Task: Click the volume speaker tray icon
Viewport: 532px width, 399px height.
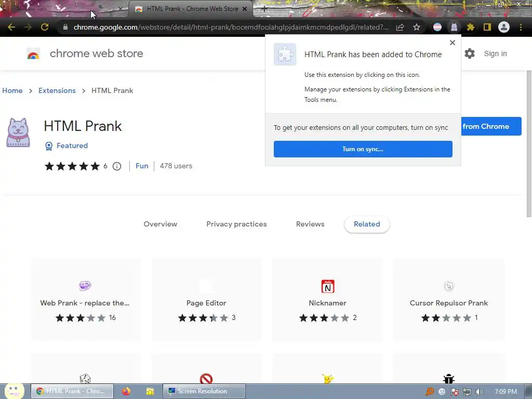Action: [x=480, y=392]
